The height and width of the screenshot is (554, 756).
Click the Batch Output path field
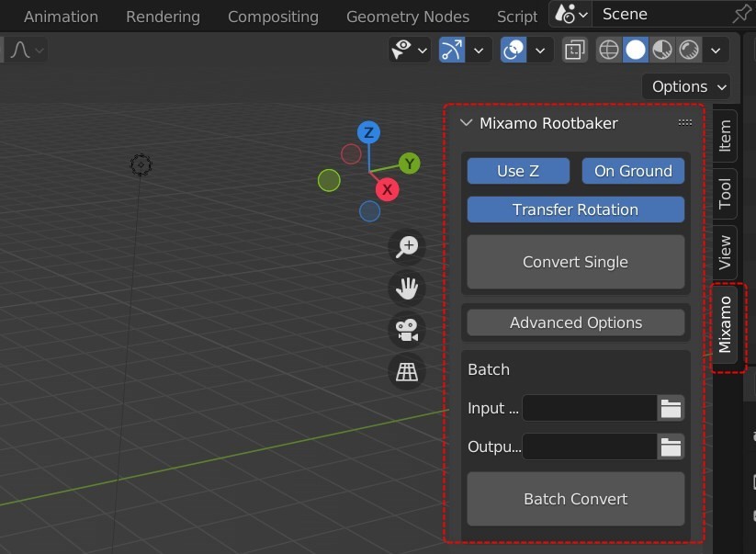[x=590, y=447]
